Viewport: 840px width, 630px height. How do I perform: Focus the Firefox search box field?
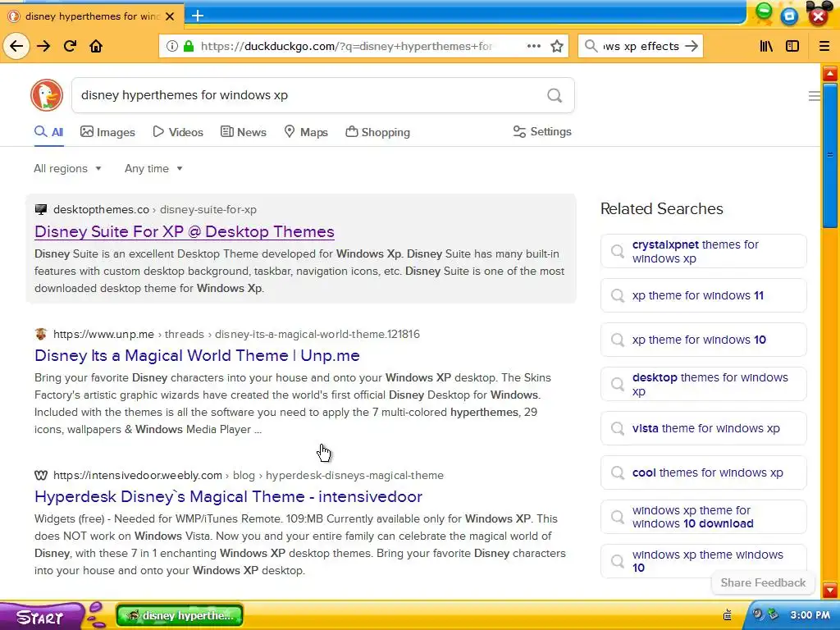point(641,46)
